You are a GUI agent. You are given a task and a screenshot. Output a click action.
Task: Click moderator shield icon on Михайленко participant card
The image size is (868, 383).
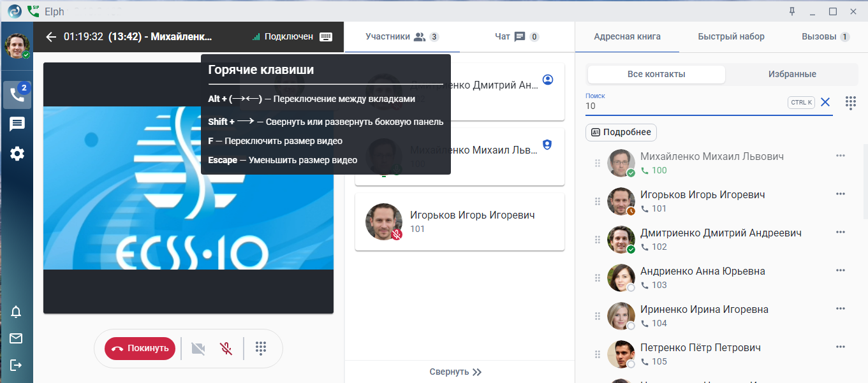coord(547,145)
